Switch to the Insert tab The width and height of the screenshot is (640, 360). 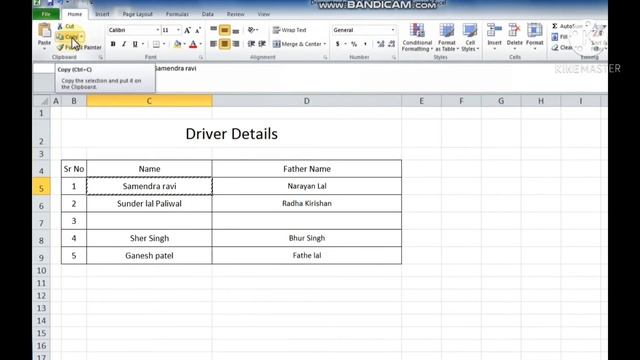(x=102, y=14)
